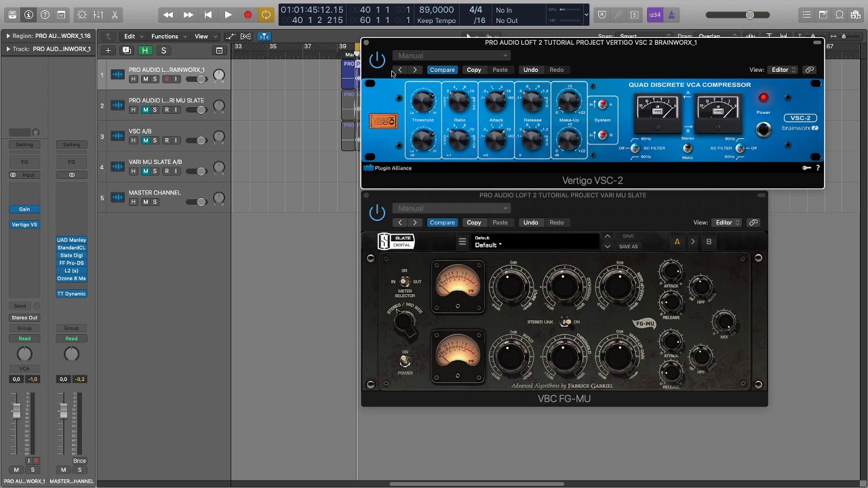Mute track 1 PRO AUDIO RAINWORX_1
This screenshot has height=488, width=868.
pos(144,79)
